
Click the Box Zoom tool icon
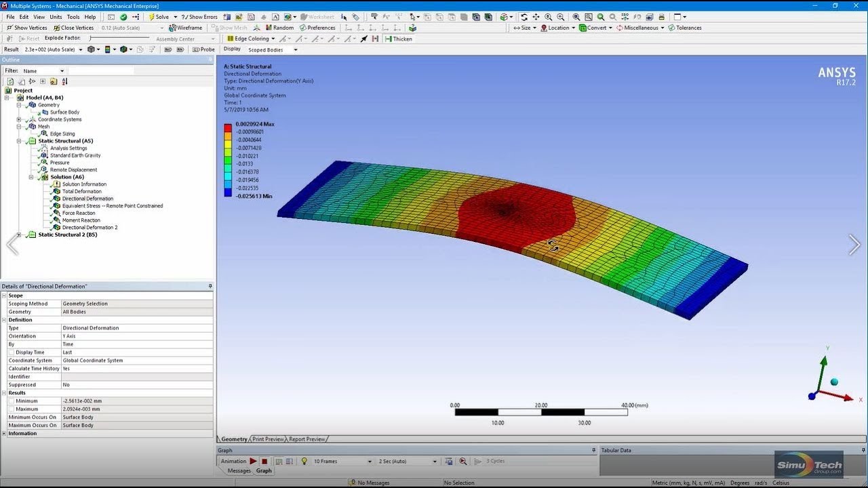pyautogui.click(x=561, y=17)
